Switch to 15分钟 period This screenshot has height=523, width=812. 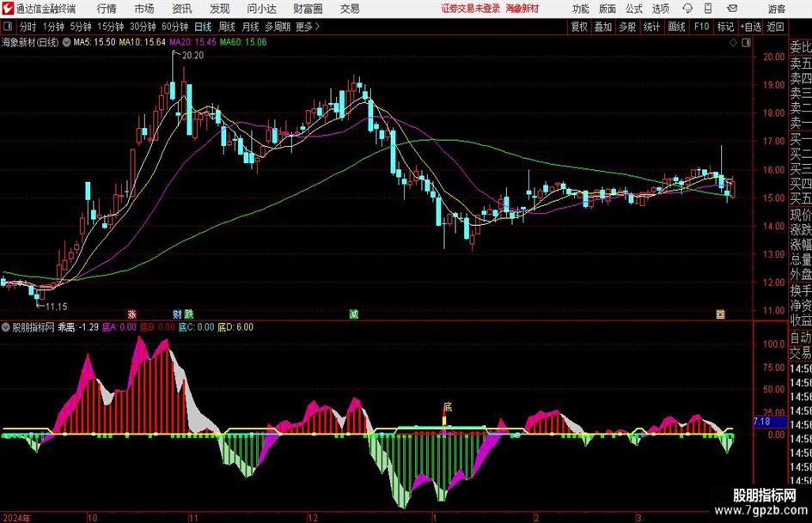tap(111, 27)
